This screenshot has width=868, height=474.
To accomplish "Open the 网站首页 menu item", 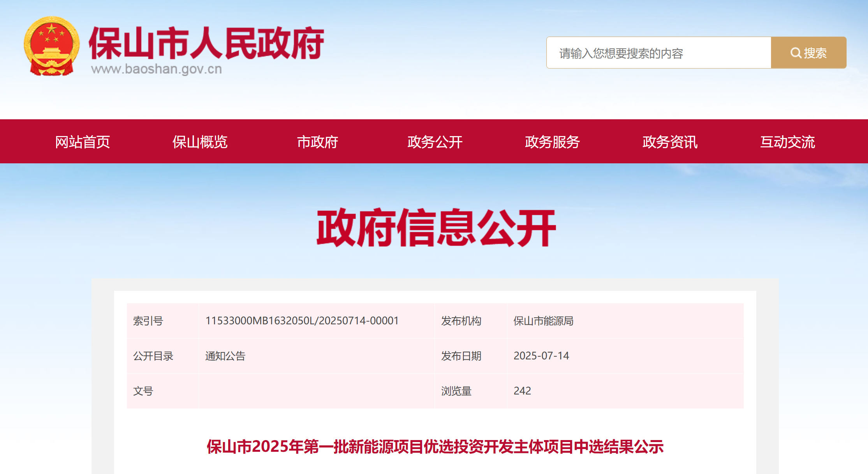I will [x=83, y=141].
